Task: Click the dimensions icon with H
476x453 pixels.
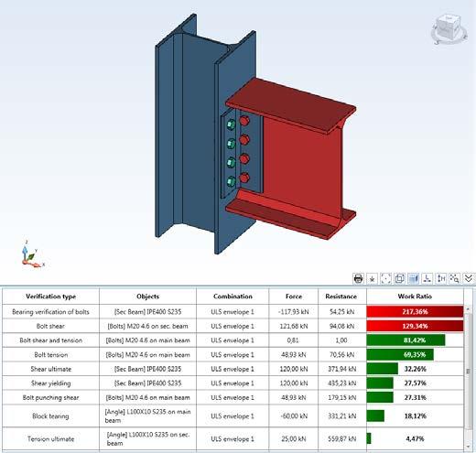Action: pyautogui.click(x=441, y=278)
